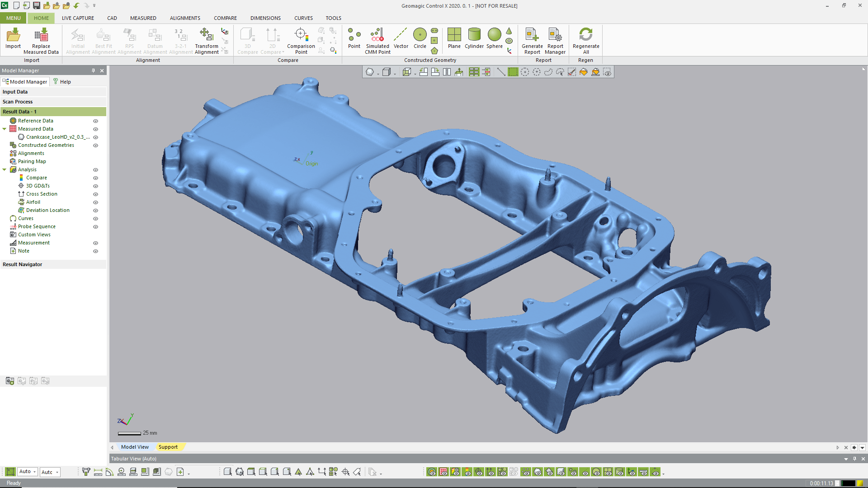Toggle visibility of Reference Data
The width and height of the screenshot is (868, 488).
96,120
